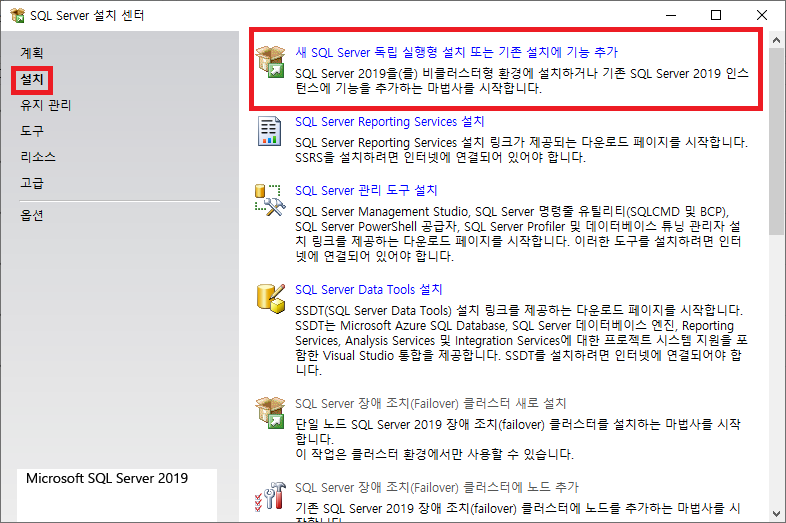Minimize the SQL Server 설치 센터 window
This screenshot has height=523, width=786.
tap(671, 15)
